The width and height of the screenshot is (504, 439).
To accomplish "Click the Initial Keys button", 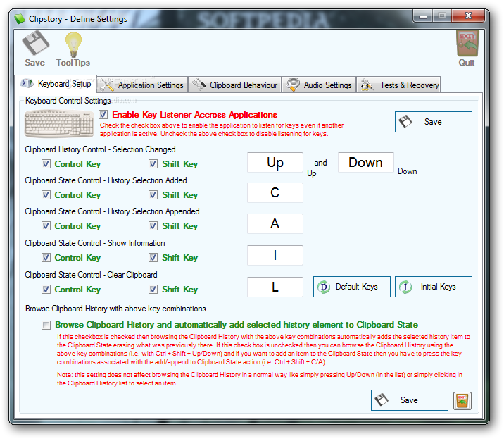I will click(434, 287).
